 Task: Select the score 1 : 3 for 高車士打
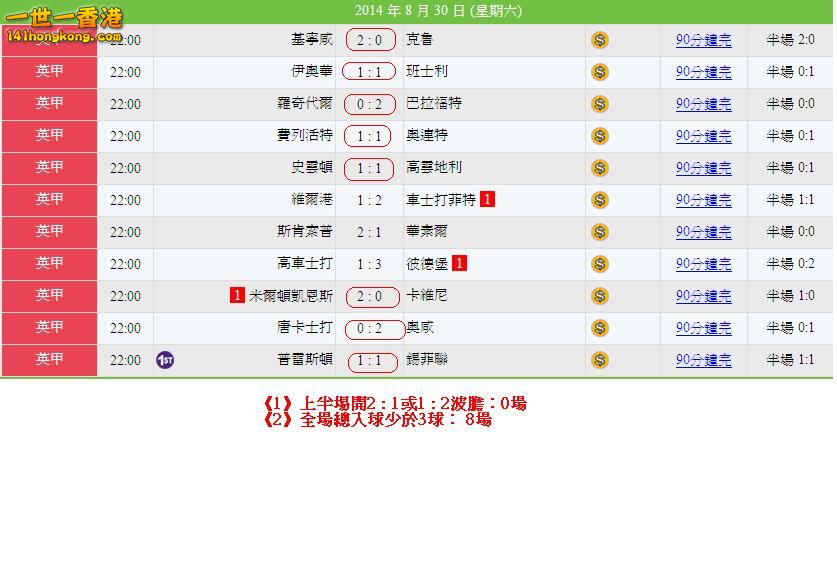(369, 264)
